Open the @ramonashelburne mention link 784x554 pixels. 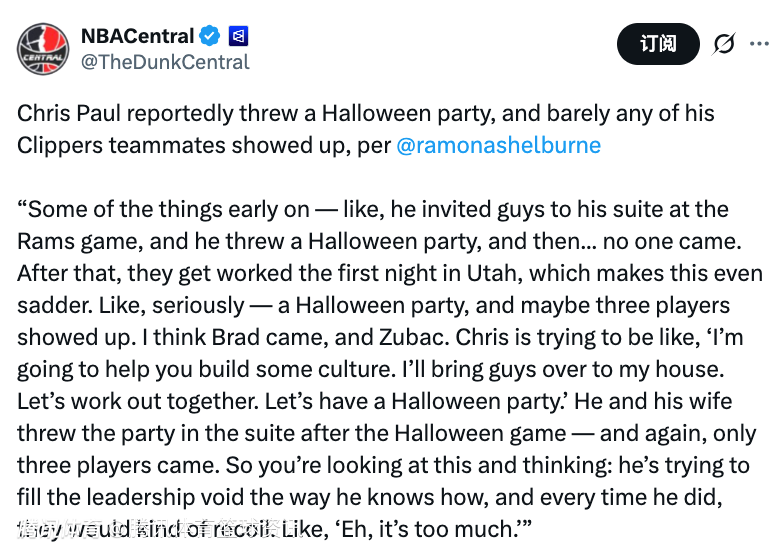click(498, 144)
